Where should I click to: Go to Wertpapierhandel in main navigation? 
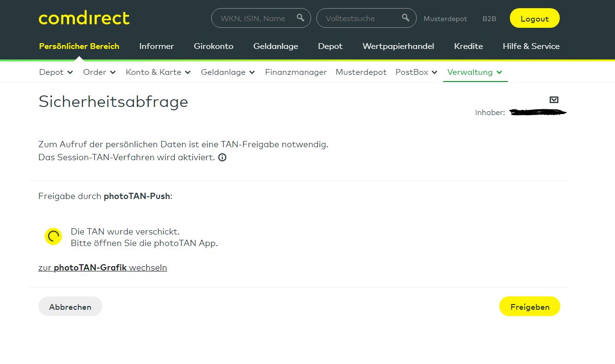(x=398, y=47)
